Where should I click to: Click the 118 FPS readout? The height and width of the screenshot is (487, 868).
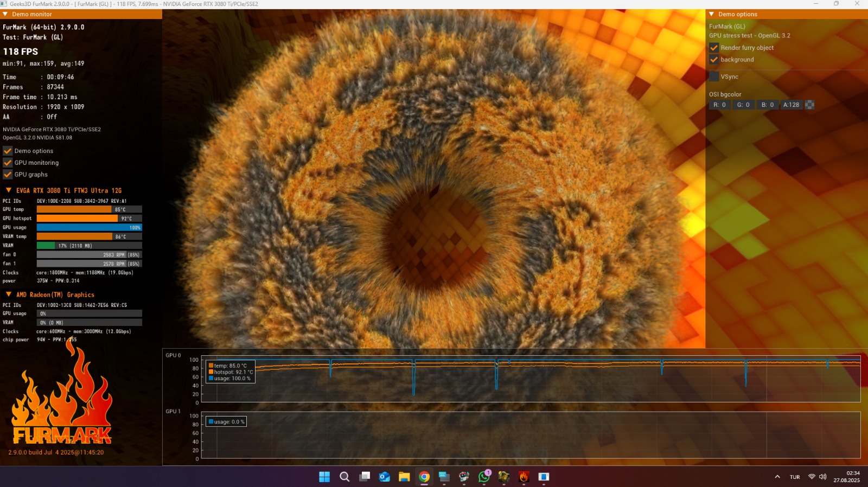[x=21, y=52]
